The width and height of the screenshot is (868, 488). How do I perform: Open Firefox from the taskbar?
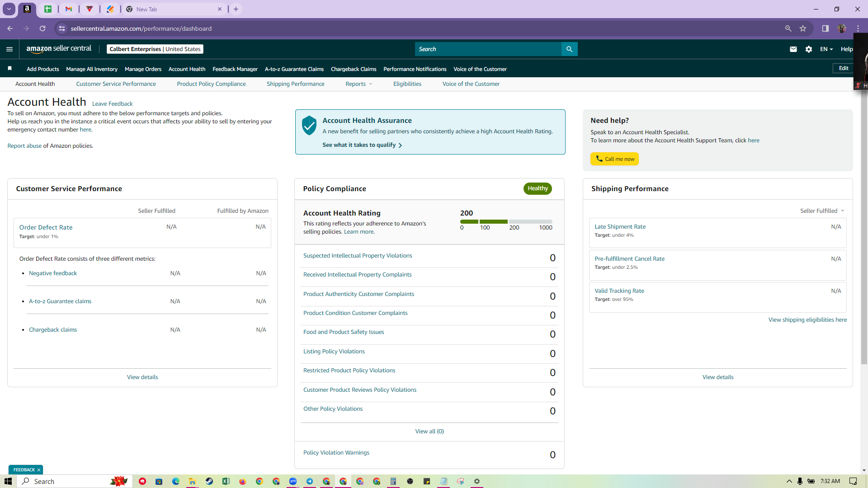point(243,481)
